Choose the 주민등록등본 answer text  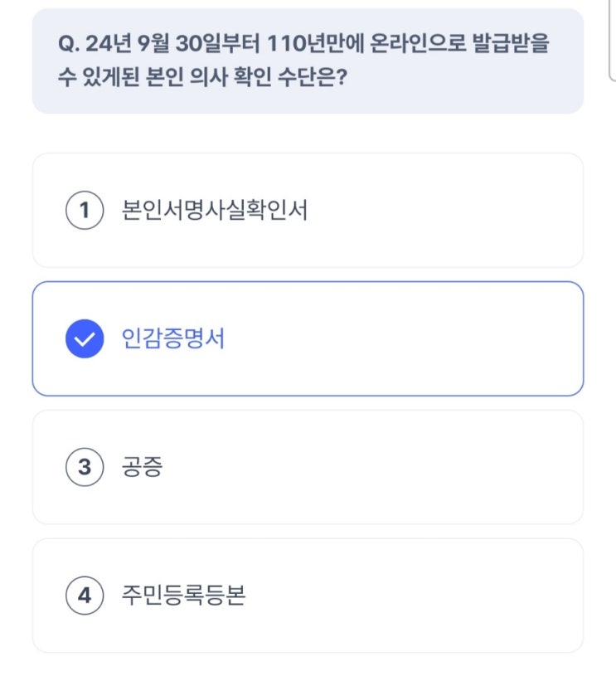click(183, 596)
